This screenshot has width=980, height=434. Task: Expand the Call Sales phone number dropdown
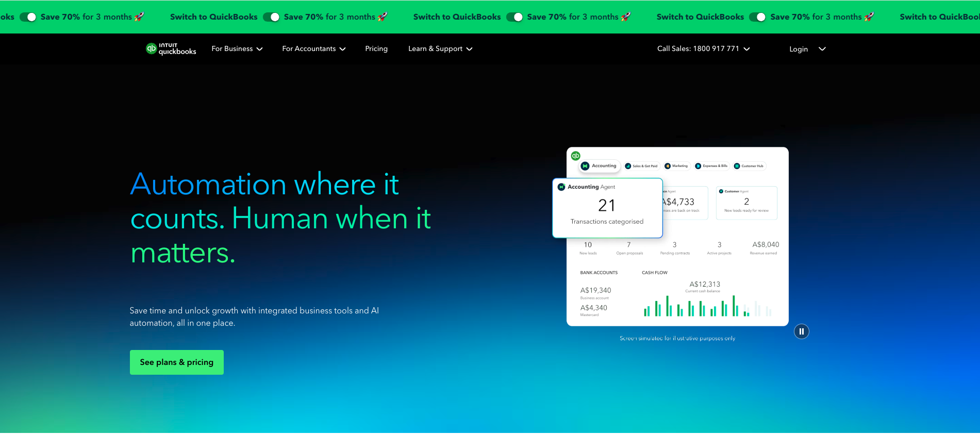(703, 49)
